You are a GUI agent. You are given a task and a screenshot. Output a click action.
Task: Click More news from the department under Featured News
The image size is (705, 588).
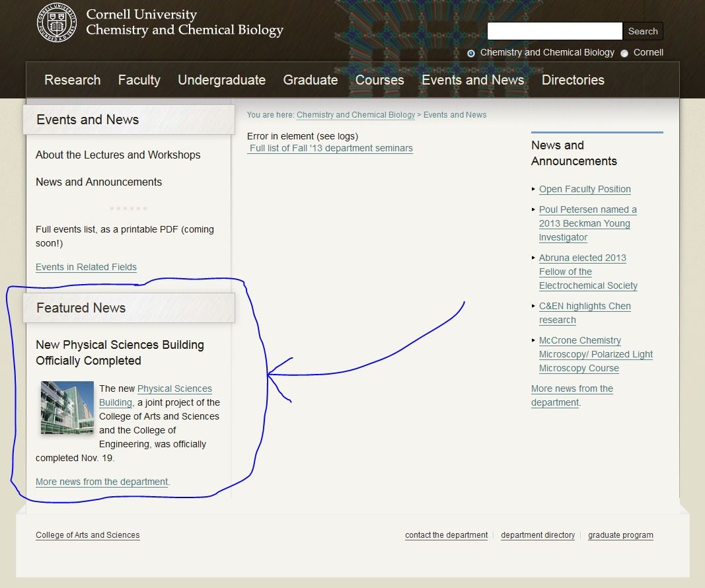[102, 482]
